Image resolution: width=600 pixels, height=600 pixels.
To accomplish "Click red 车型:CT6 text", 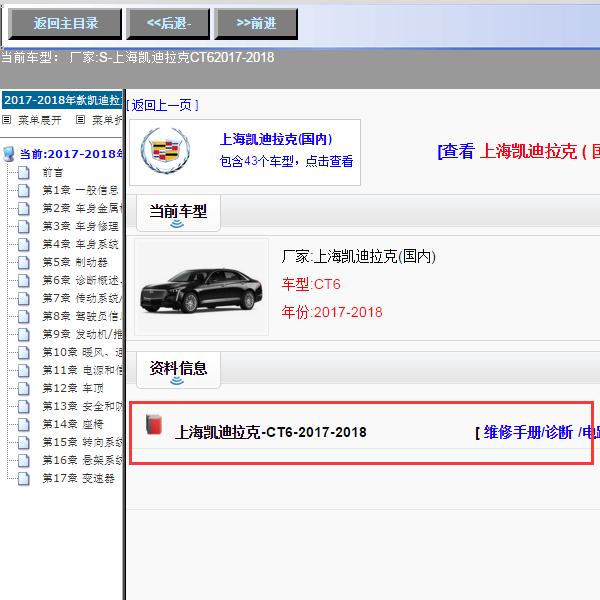I will [x=311, y=284].
